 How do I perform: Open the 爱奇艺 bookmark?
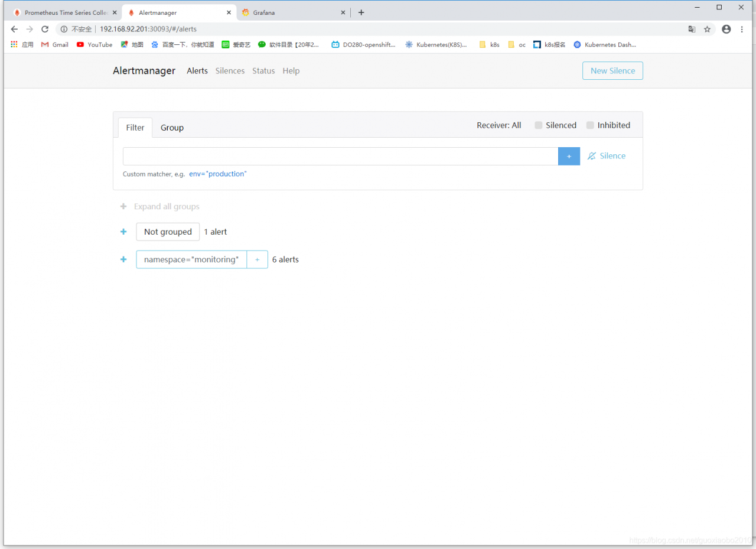tap(236, 44)
